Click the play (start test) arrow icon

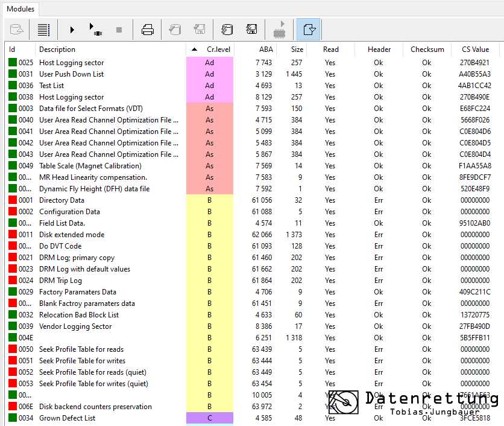coord(72,30)
